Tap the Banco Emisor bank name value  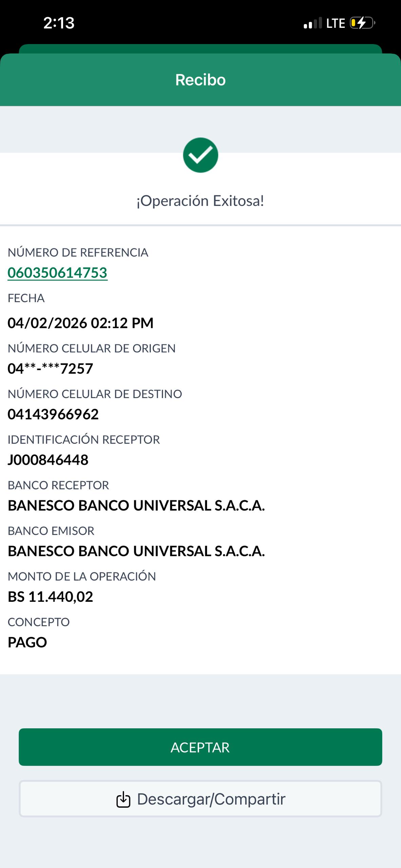coord(136,551)
